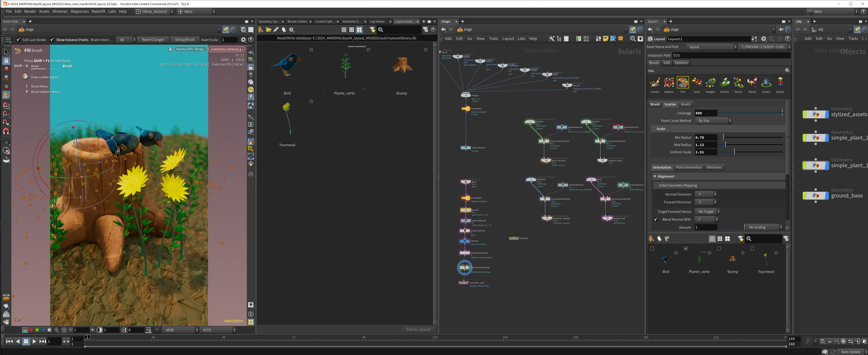Select the Place1 brush icon

click(x=752, y=83)
